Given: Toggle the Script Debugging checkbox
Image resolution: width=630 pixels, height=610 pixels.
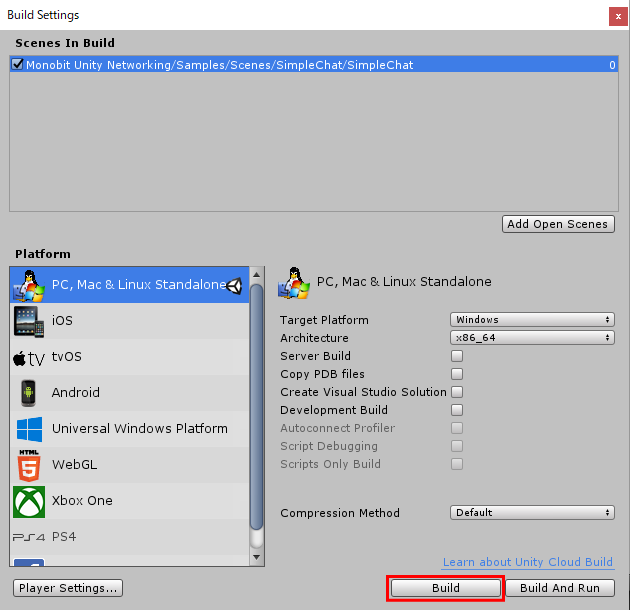Looking at the screenshot, I should pos(457,446).
